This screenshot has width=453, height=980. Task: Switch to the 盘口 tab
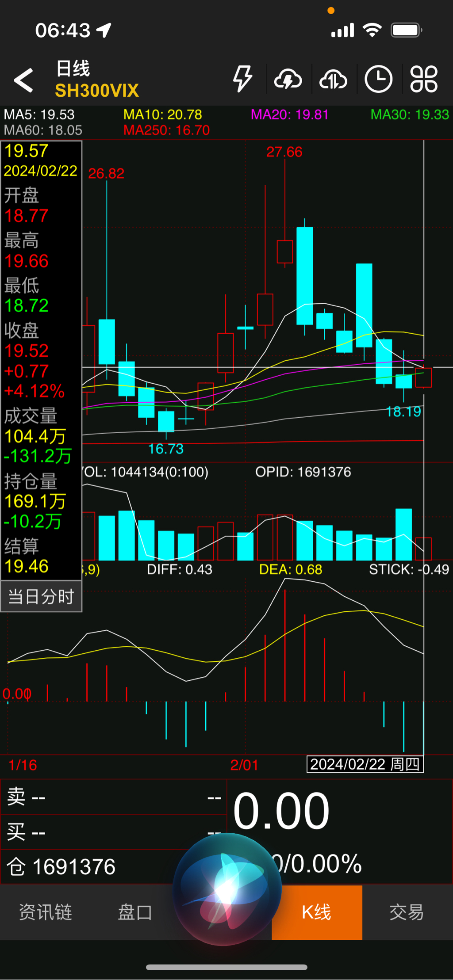(135, 912)
